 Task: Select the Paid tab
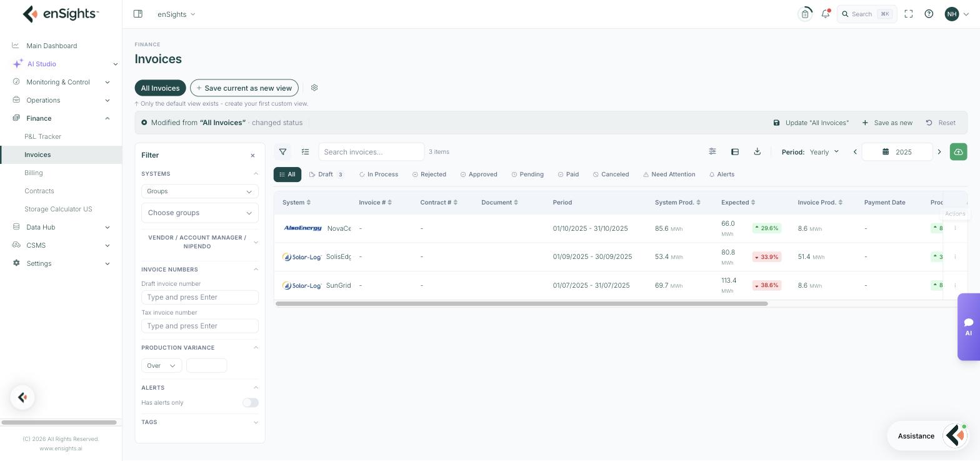(568, 175)
